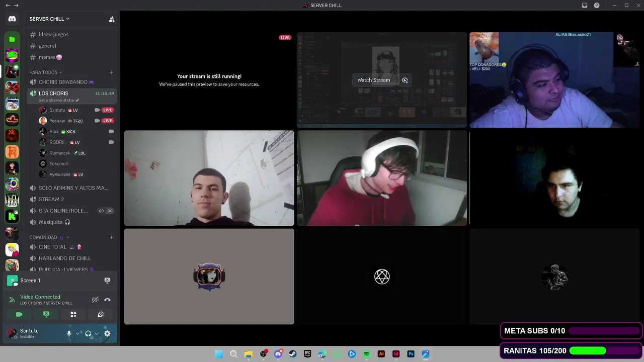Click the LIVE badge next to Yeehaw
This screenshot has height=362, width=644.
pyautogui.click(x=108, y=121)
